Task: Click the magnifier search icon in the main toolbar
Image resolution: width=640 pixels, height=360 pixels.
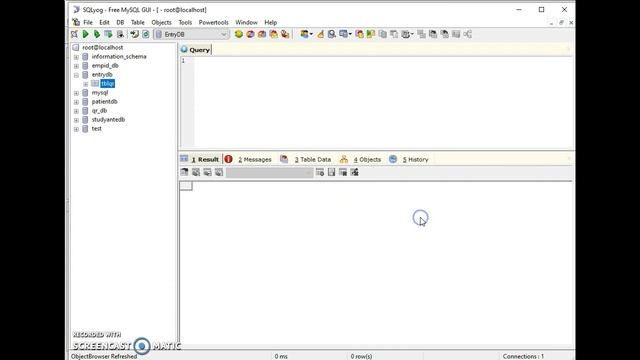Action: (x=332, y=34)
